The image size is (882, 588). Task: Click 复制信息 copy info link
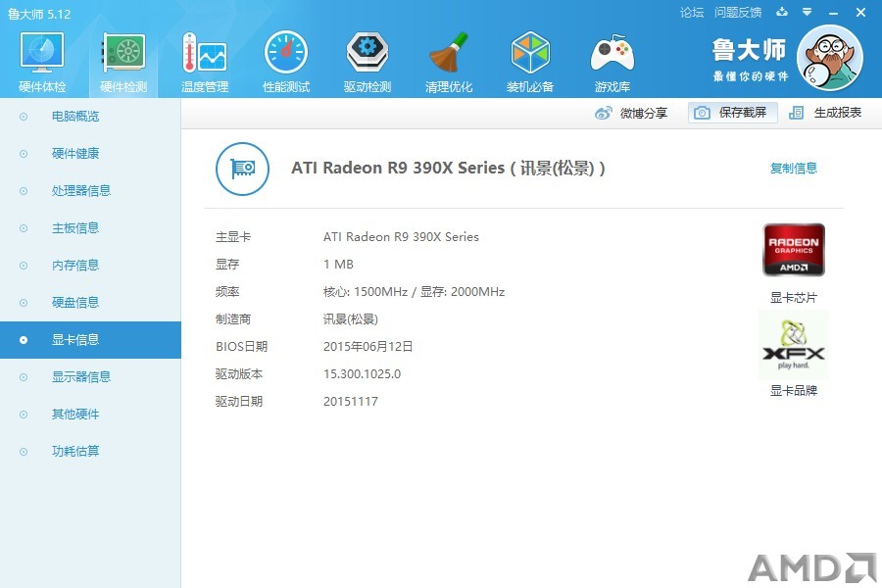click(793, 168)
